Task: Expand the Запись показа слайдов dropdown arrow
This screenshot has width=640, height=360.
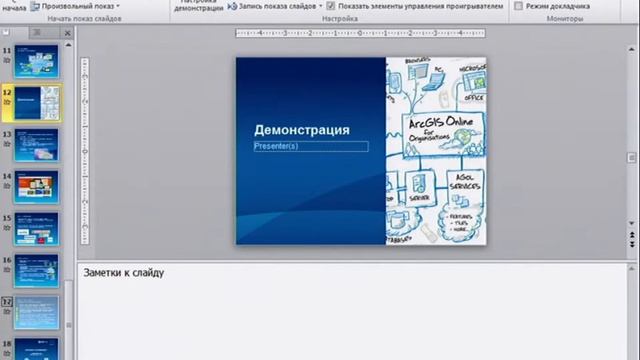Action: 320,6
